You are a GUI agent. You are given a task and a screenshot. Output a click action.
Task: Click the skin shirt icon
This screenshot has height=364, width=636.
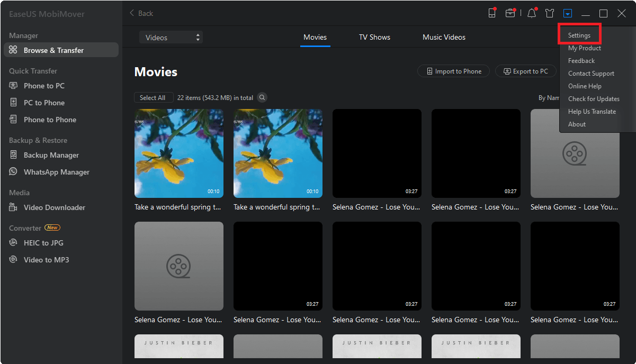(550, 13)
